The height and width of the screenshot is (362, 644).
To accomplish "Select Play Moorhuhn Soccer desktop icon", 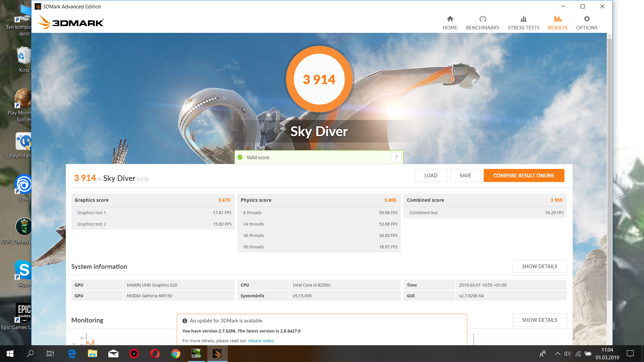I will [x=20, y=105].
